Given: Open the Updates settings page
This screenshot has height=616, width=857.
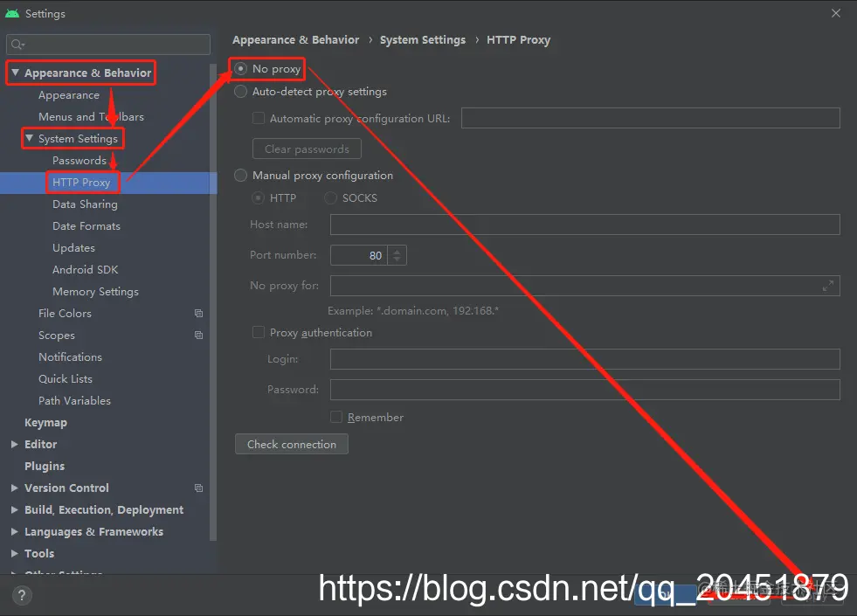Looking at the screenshot, I should pyautogui.click(x=73, y=248).
